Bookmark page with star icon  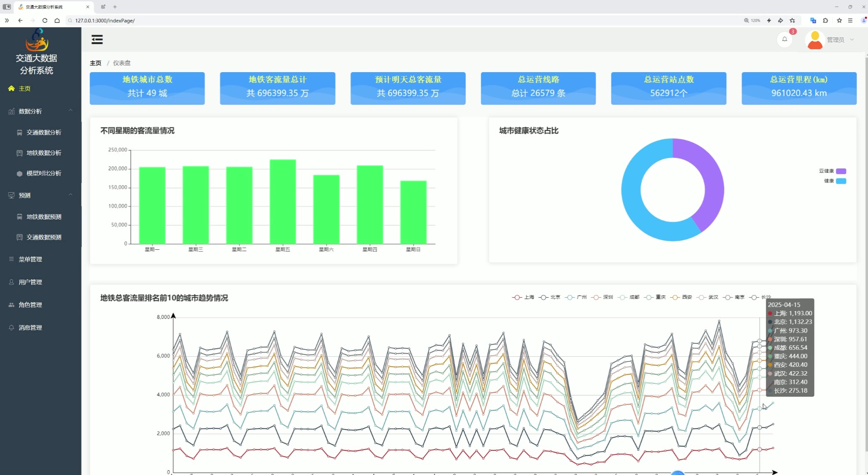coord(792,21)
